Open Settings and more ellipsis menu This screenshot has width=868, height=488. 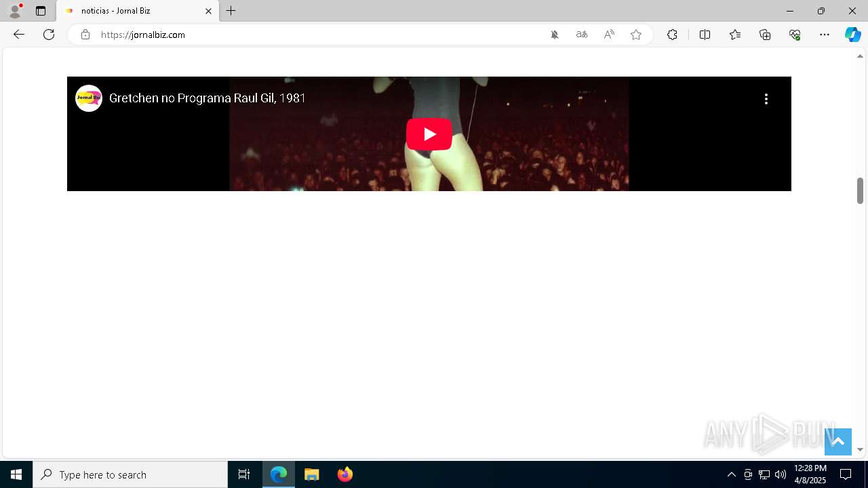[x=825, y=35]
